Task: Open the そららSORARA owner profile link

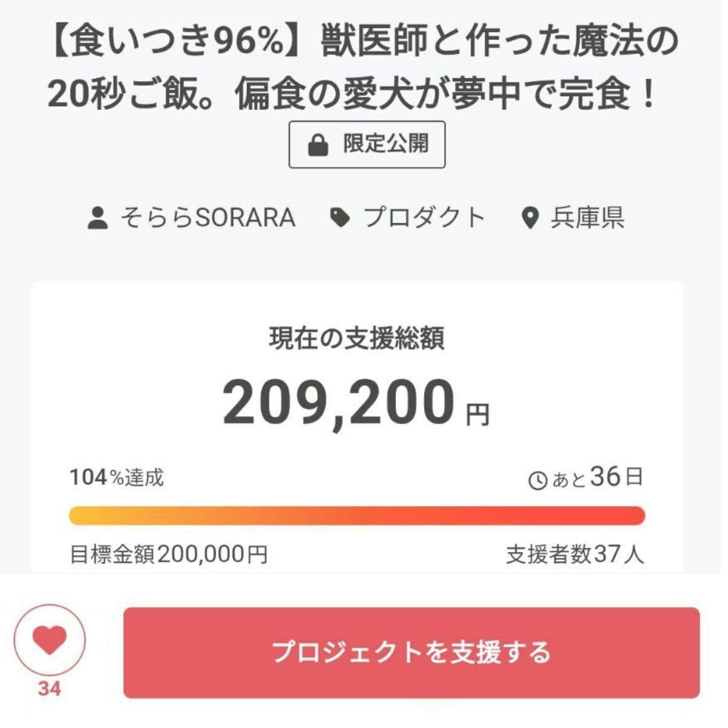Action: pyautogui.click(x=207, y=218)
